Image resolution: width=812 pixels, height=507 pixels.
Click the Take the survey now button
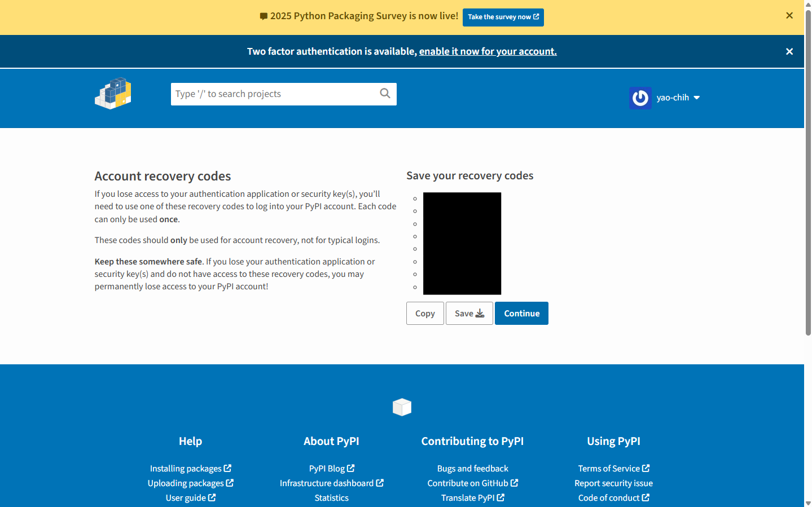click(503, 17)
